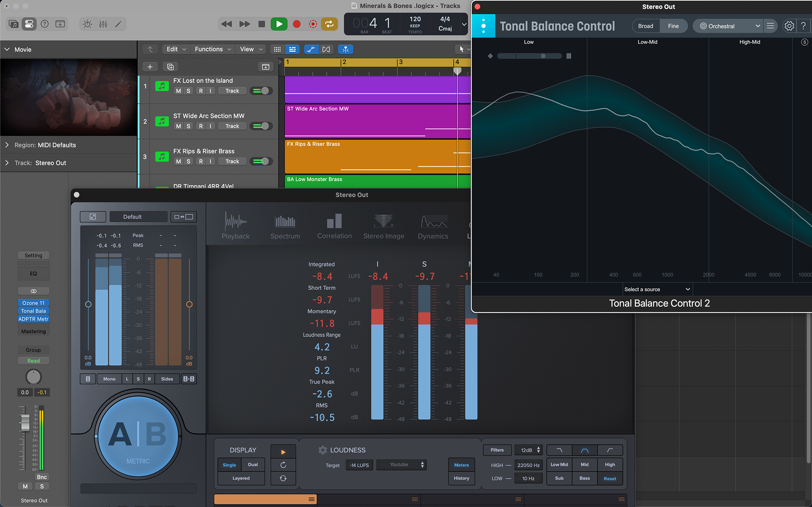
Task: Click the reset loudness refresh icon
Action: pyautogui.click(x=283, y=465)
